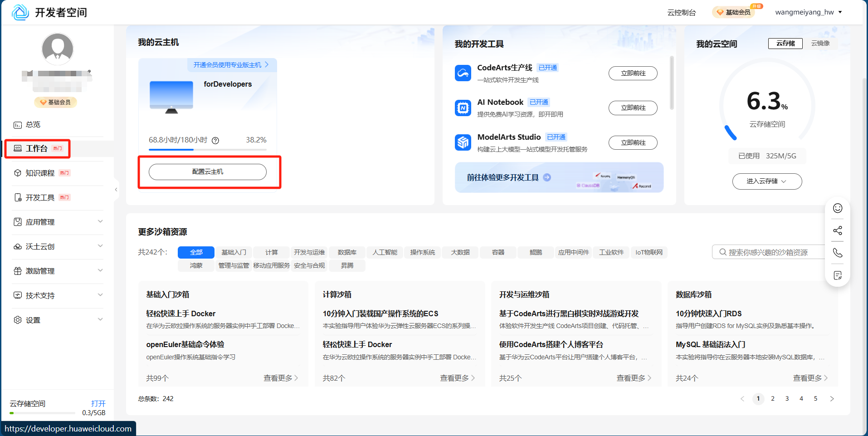The height and width of the screenshot is (436, 868).
Task: Click 打开 next to 云存储空间
Action: (x=98, y=403)
